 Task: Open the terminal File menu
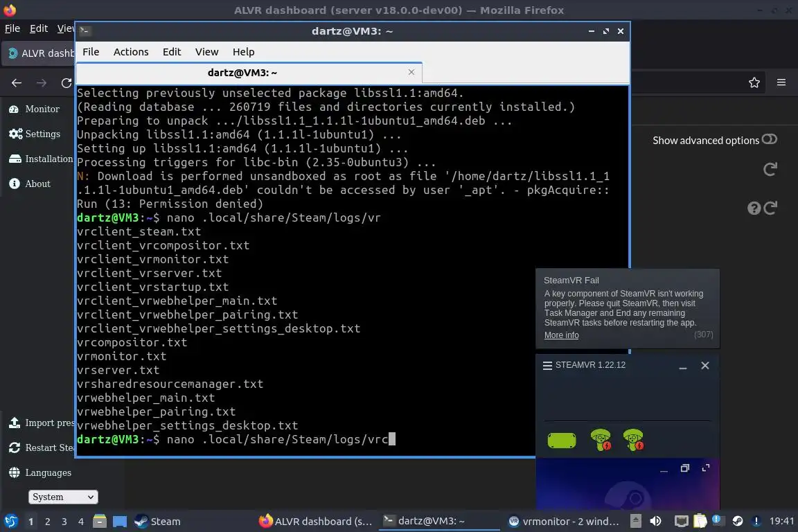point(91,52)
